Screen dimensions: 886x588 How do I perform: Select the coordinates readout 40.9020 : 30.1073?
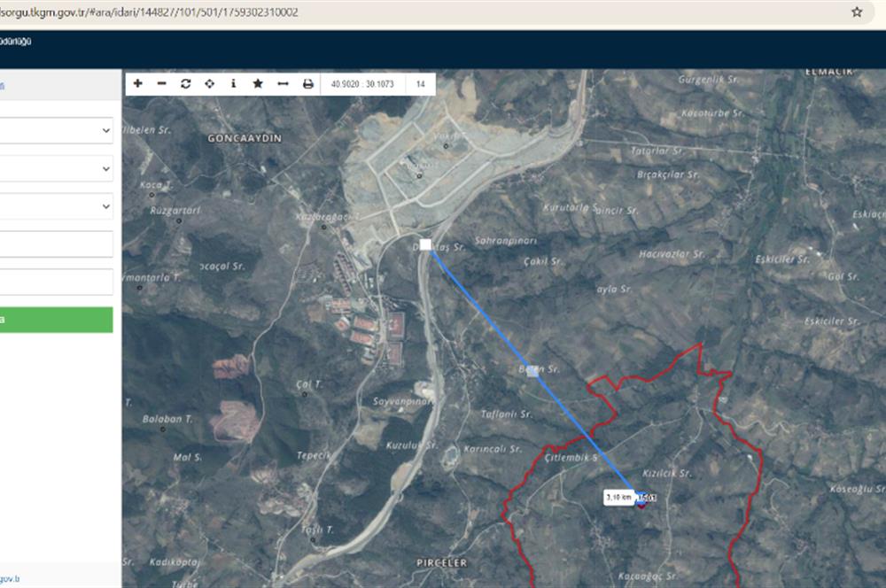click(362, 84)
